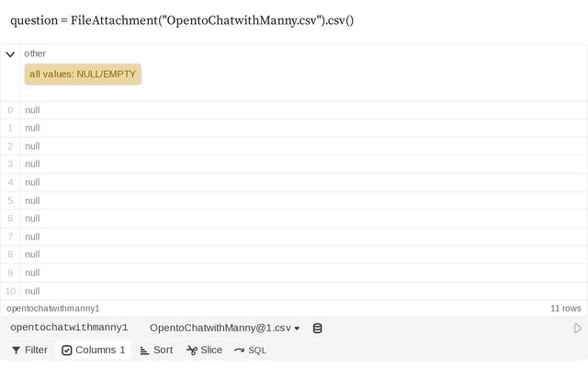The image size is (588, 368).
Task: Switch to SQL view
Action: [250, 350]
